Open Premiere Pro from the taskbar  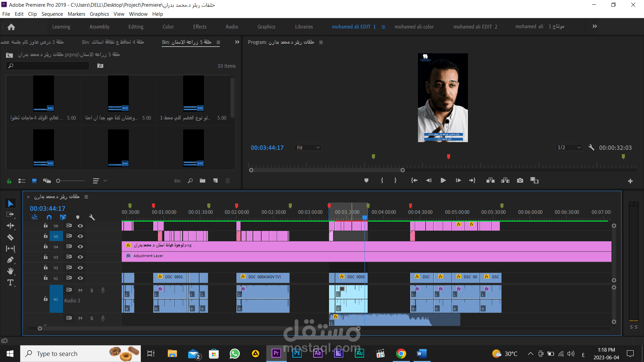click(276, 353)
